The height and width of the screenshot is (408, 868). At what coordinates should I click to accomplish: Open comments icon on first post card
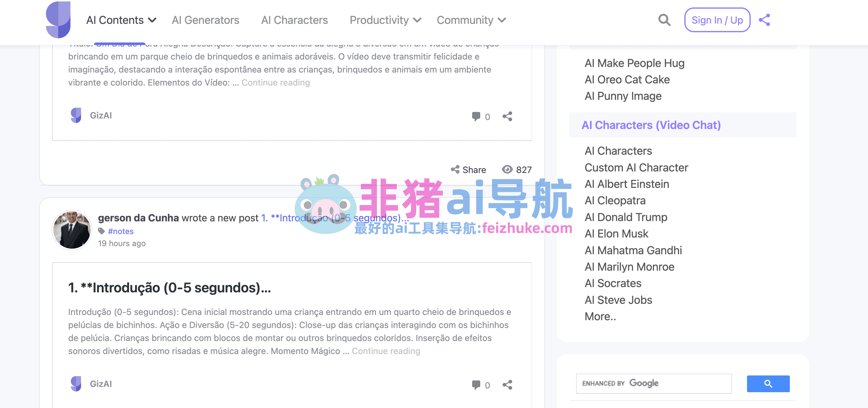click(476, 117)
